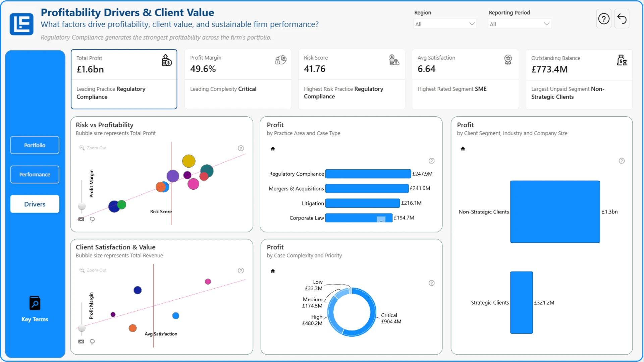This screenshot has height=362, width=644.
Task: Adjust the Risk vs Profitability zoom slider handle
Action: pos(82,206)
